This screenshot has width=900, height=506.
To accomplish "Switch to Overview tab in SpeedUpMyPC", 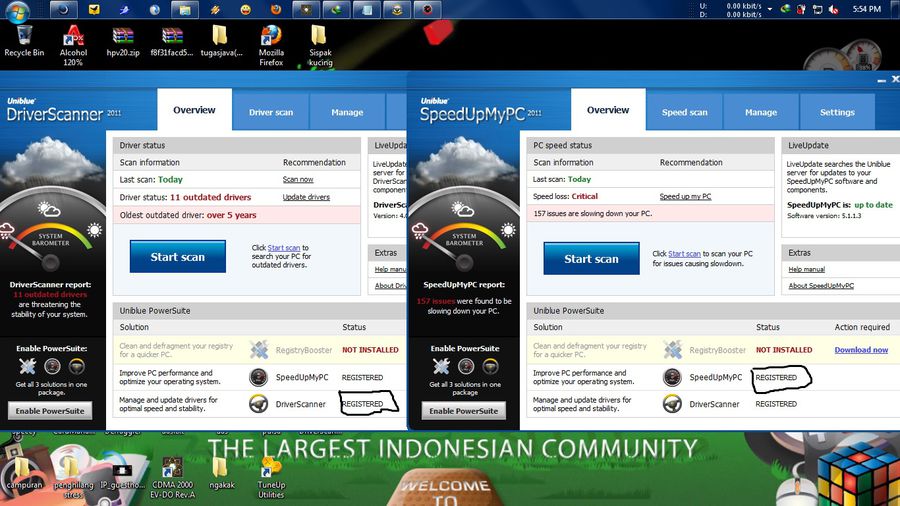I will click(608, 110).
